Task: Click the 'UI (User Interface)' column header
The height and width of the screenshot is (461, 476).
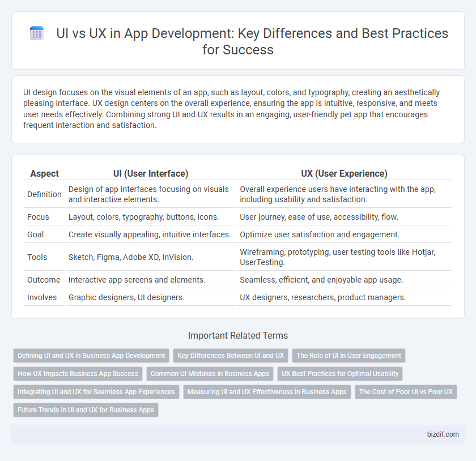Action: (x=151, y=174)
